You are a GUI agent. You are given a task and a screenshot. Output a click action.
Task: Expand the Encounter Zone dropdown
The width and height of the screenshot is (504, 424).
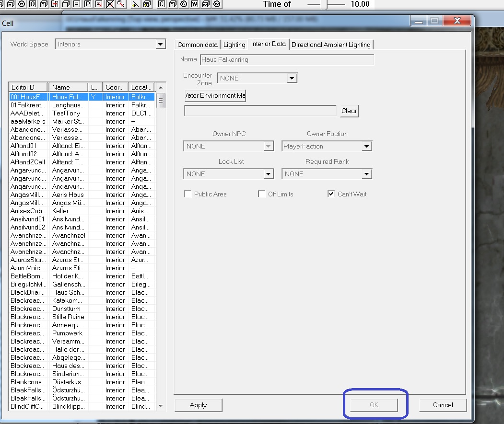tap(292, 78)
